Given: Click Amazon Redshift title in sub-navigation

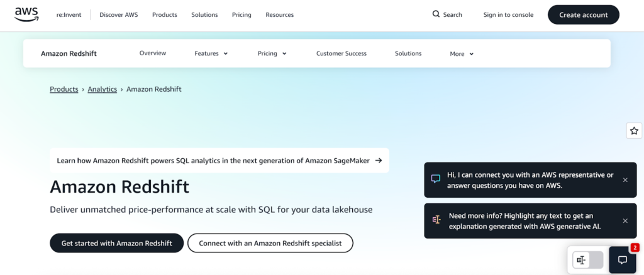Looking at the screenshot, I should (69, 54).
